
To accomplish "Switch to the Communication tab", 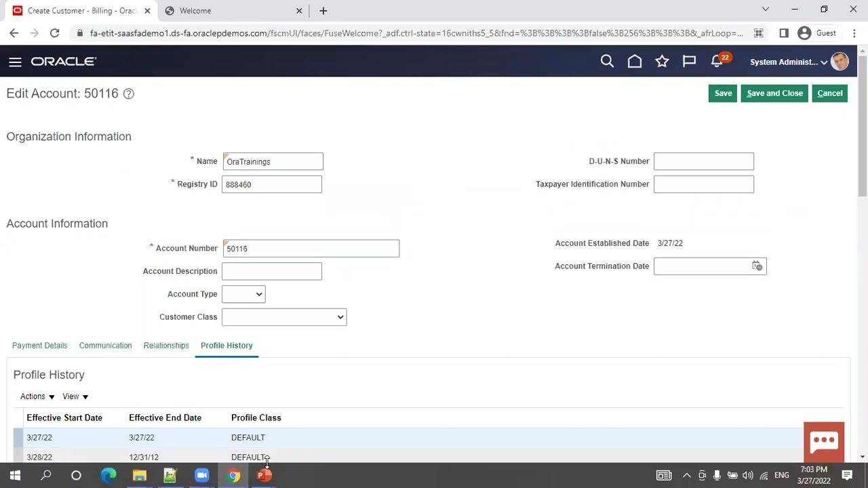I will point(106,346).
